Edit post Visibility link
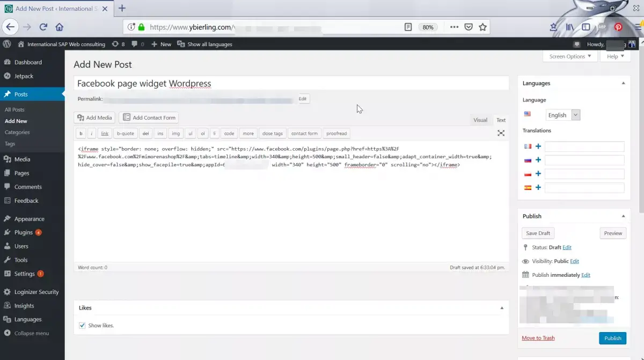Screen dimensions: 644x360 click(x=574, y=261)
